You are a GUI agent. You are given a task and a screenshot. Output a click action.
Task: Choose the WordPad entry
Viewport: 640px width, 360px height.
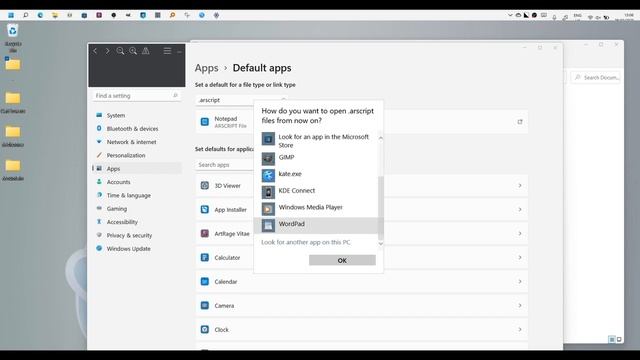[x=316, y=225]
